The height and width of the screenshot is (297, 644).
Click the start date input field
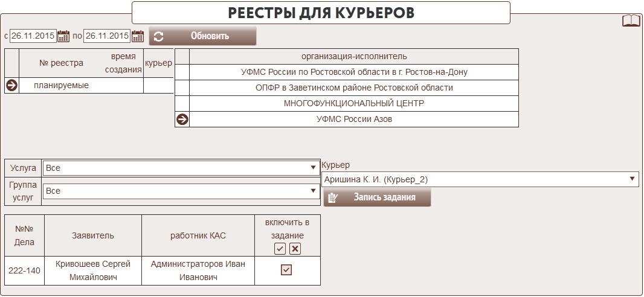click(33, 36)
